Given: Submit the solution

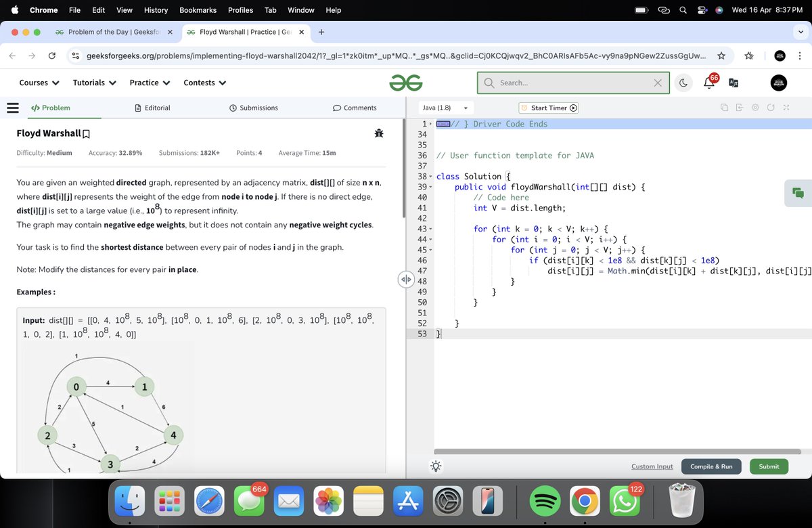Looking at the screenshot, I should pos(769,466).
